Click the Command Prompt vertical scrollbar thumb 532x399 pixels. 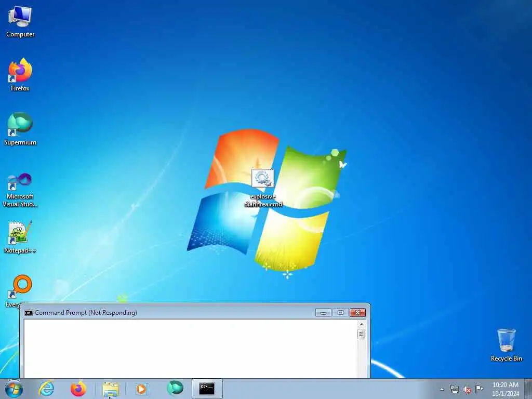coord(362,334)
